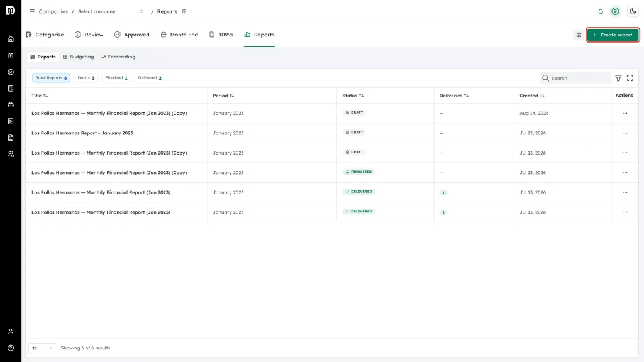This screenshot has width=644, height=362.
Task: Click the gear icon beside Reports breadcrumb
Action: coord(184,11)
